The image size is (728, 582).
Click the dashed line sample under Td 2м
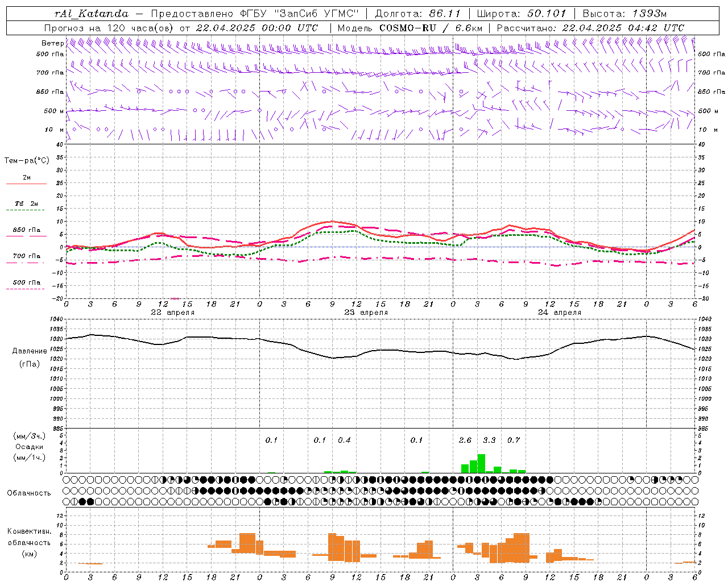[x=25, y=210]
